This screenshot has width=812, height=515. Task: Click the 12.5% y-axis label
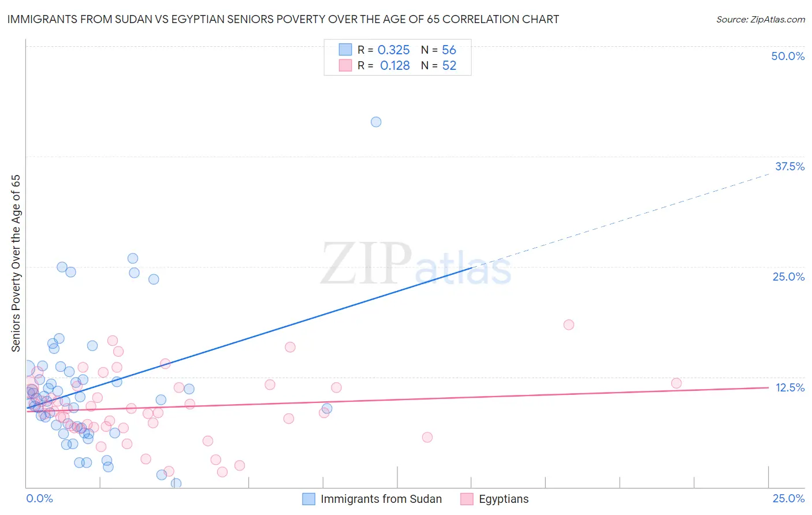pos(789,387)
